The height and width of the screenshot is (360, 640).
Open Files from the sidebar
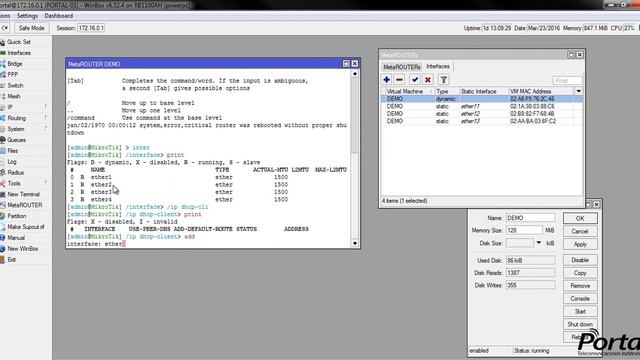[x=13, y=151]
